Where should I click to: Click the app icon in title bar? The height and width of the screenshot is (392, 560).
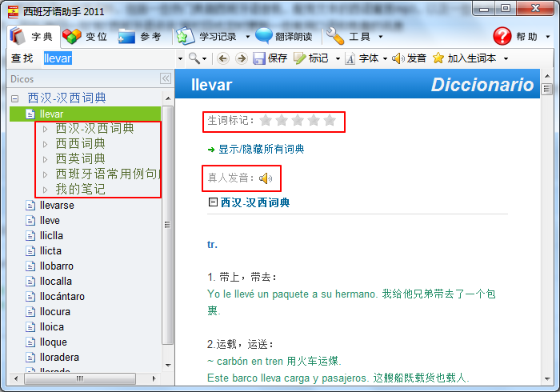[14, 12]
